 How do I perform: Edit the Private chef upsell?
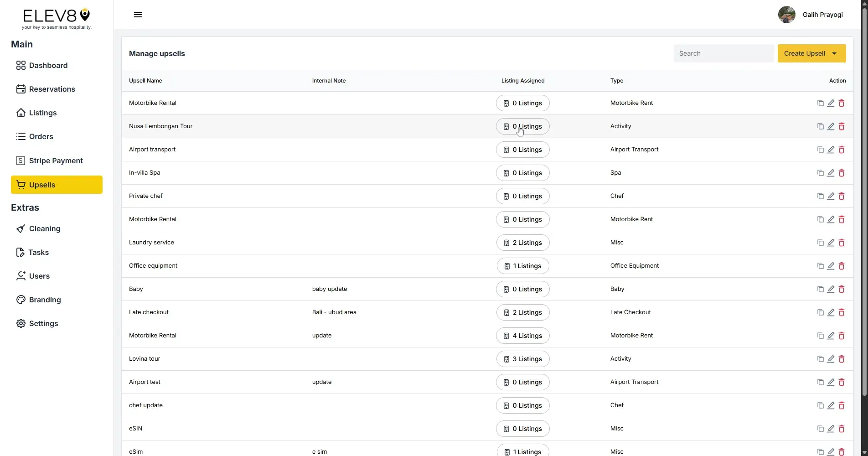click(x=831, y=196)
